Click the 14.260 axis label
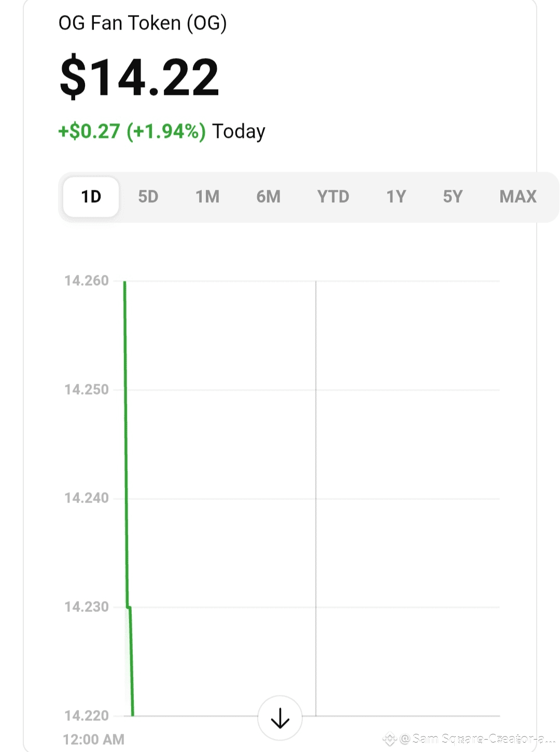This screenshot has width=560, height=752. pos(87,281)
